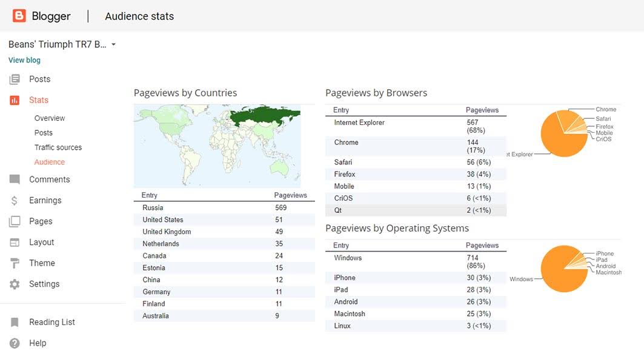Click the Reading List bookmark icon
Image resolution: width=644 pixels, height=359 pixels.
(x=15, y=322)
